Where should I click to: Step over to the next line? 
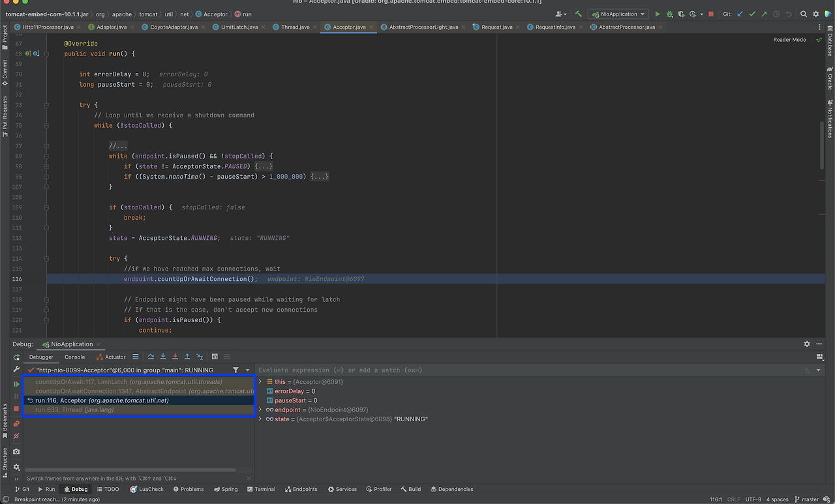tap(151, 357)
